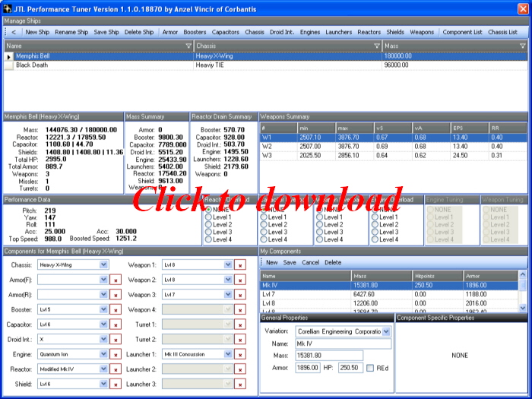Image resolution: width=532 pixels, height=399 pixels.
Task: Open the Mass column filter icon
Action: [523, 46]
